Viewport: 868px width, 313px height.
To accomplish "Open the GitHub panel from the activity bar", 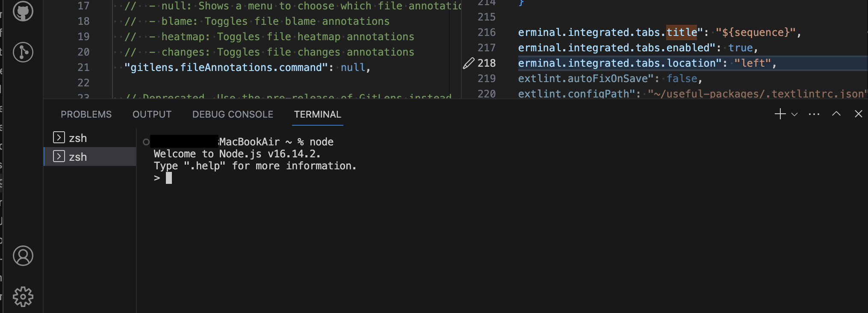I will tap(22, 12).
